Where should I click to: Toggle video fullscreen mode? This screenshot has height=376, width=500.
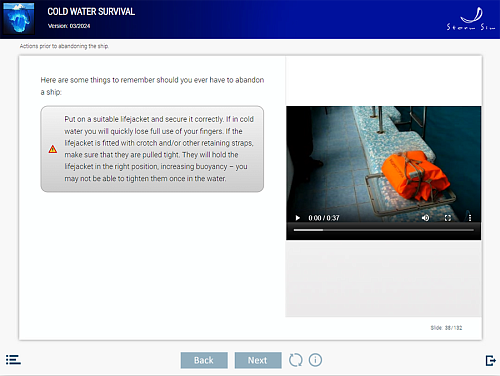448,218
